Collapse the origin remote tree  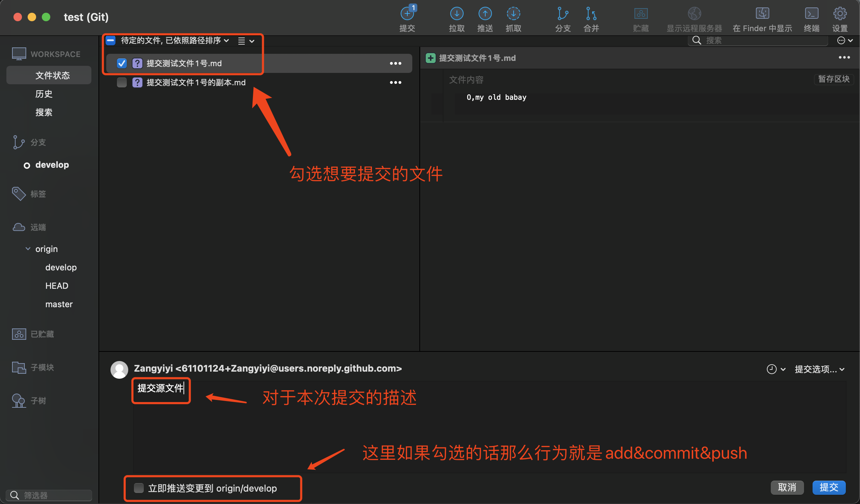point(28,249)
